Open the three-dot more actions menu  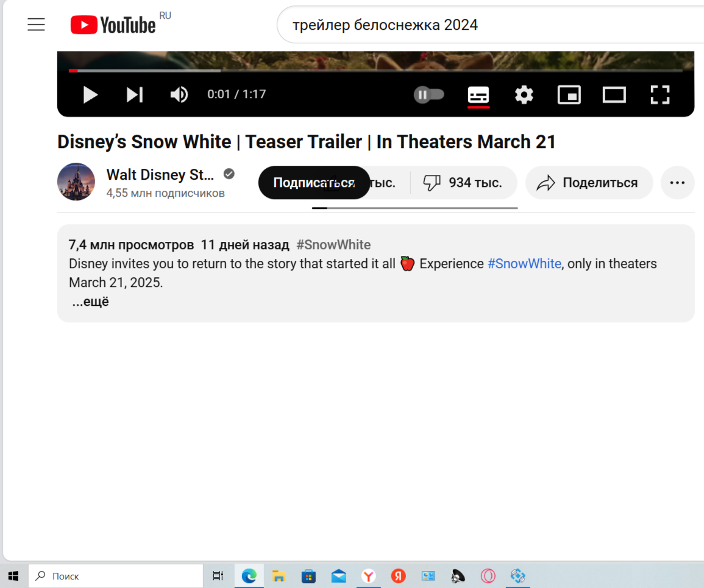pyautogui.click(x=677, y=183)
